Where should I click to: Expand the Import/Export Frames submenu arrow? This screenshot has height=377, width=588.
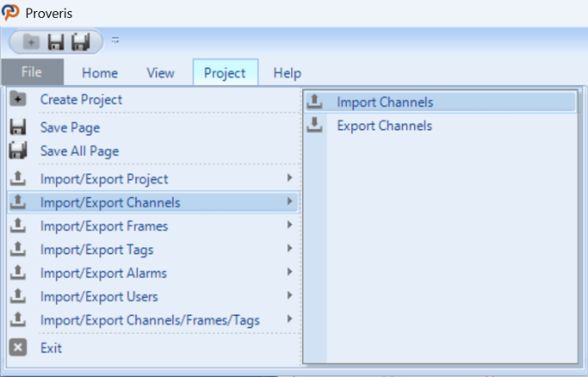(x=289, y=225)
